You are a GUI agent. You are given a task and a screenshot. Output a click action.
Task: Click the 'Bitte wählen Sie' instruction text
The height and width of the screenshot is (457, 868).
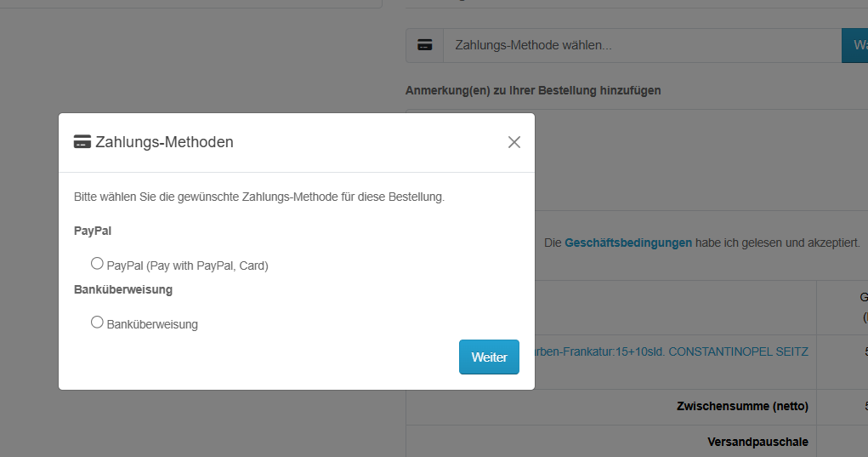[x=259, y=197]
